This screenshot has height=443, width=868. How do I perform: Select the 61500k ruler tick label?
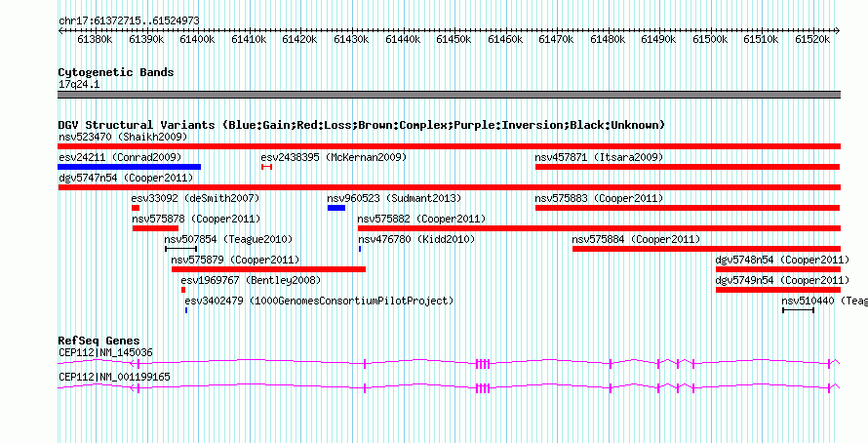click(x=711, y=39)
